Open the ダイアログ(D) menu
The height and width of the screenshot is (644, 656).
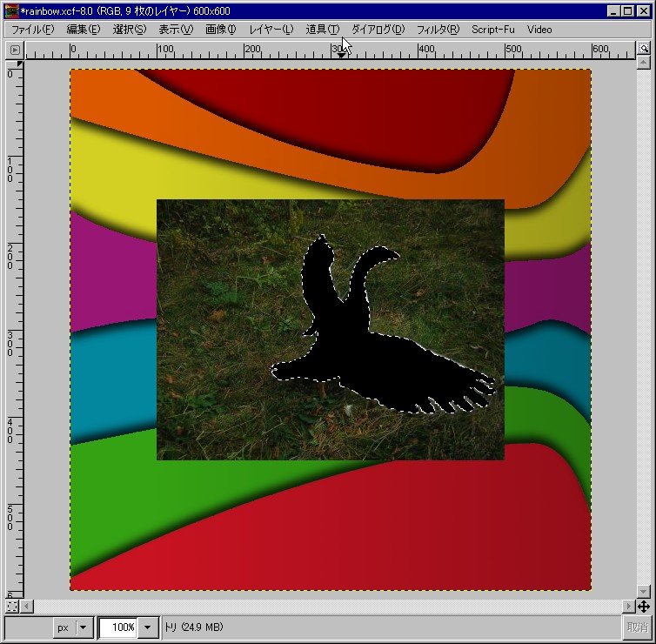(378, 30)
